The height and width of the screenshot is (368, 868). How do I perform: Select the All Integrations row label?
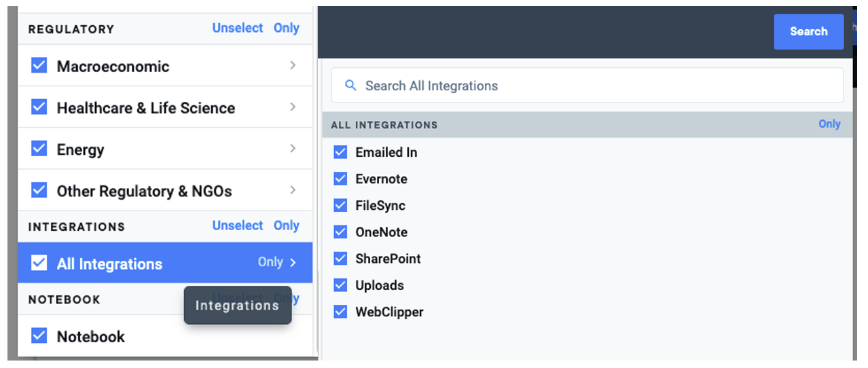(110, 264)
